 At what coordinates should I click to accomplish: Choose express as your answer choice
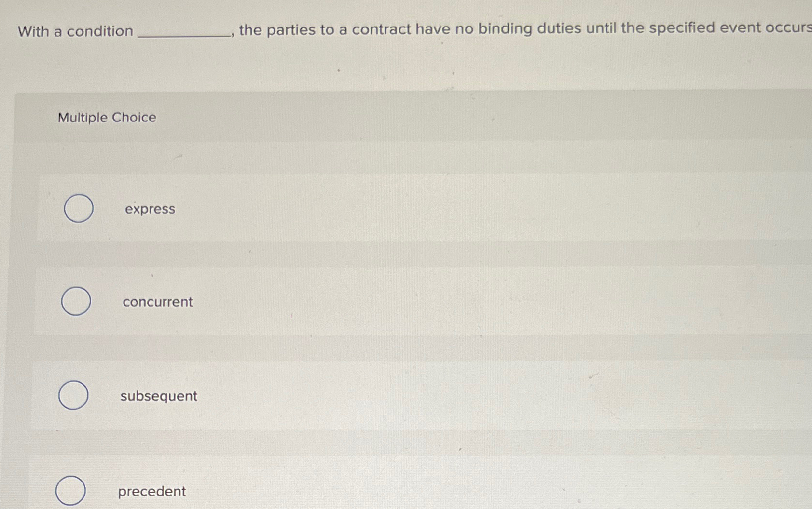click(79, 208)
